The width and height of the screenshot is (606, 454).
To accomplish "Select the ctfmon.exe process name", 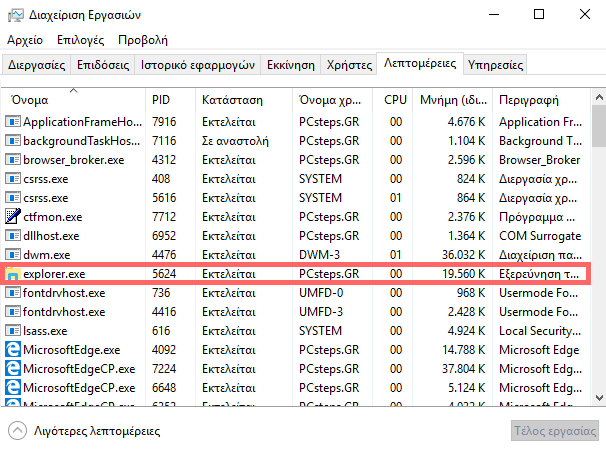I will point(53,217).
